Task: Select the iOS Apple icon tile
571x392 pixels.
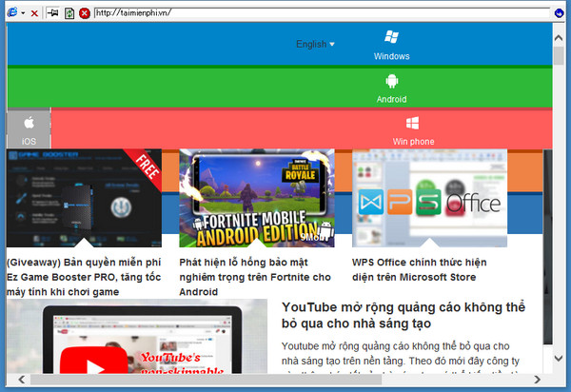Action: point(29,129)
